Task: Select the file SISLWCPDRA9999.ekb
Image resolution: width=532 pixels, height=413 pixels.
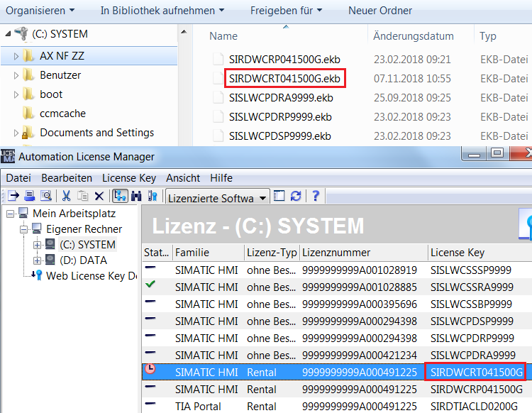Action: (x=281, y=98)
